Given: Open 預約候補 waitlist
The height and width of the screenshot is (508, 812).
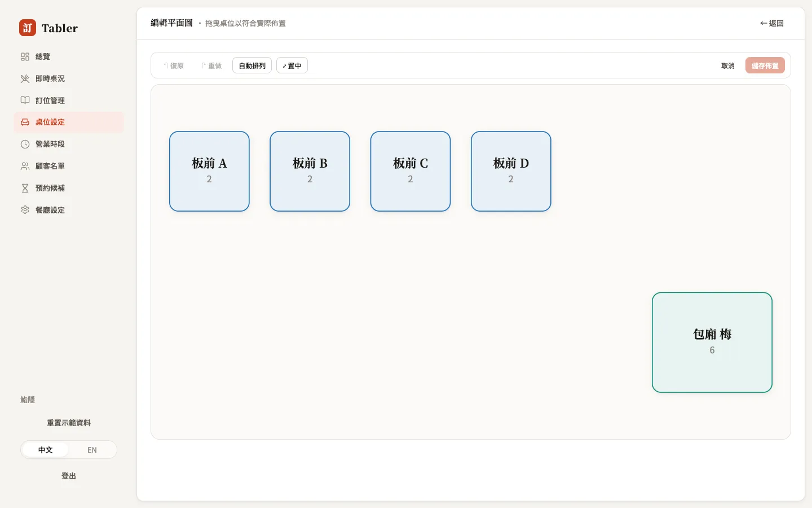Looking at the screenshot, I should click(69, 188).
